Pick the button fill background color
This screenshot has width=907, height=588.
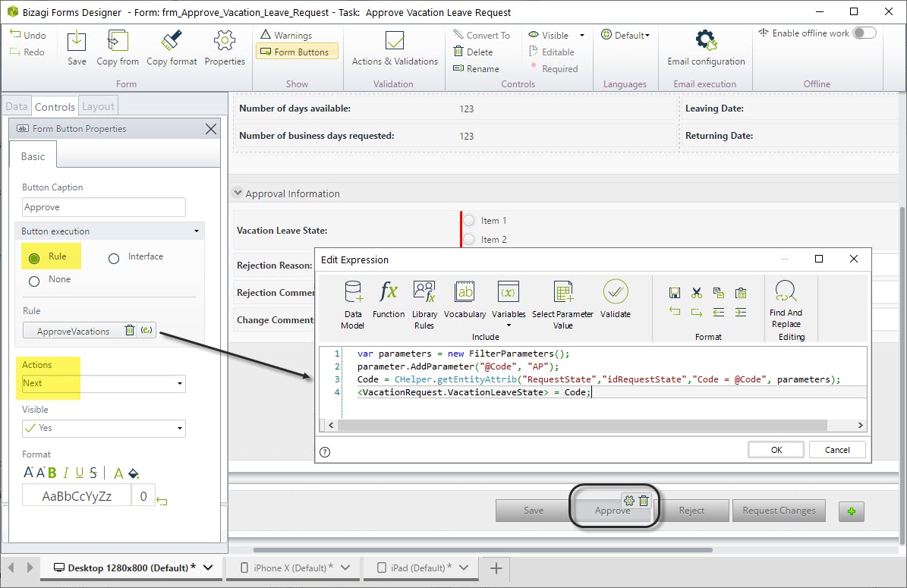[x=134, y=473]
